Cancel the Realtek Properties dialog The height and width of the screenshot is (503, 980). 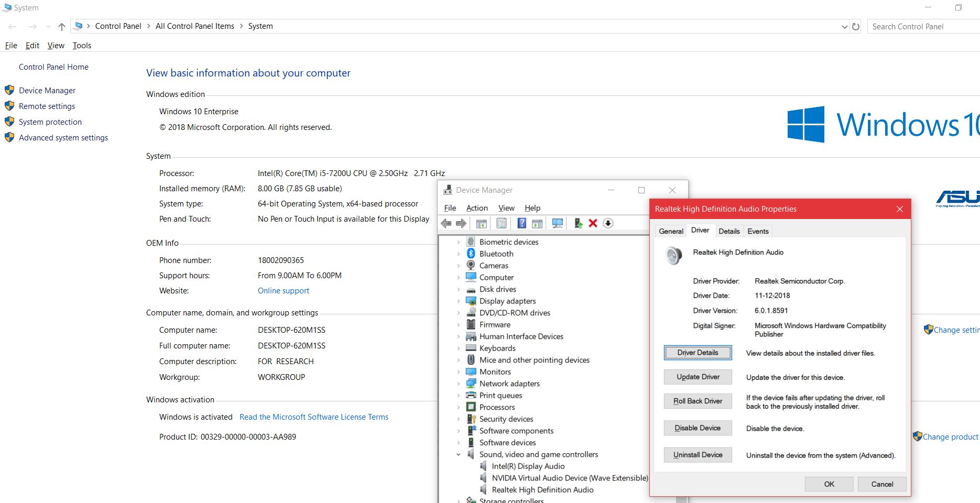[x=882, y=484]
